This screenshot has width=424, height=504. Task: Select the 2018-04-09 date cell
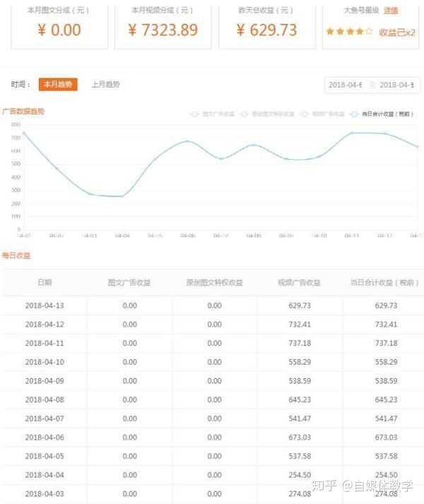[45, 381]
